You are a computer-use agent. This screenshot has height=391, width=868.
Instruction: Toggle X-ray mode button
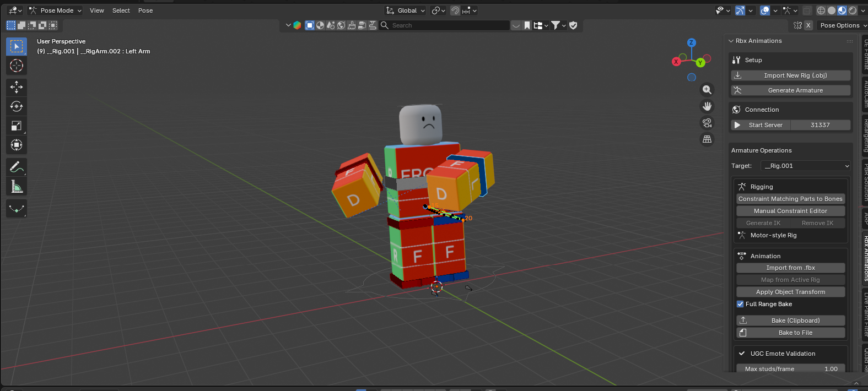(x=807, y=10)
